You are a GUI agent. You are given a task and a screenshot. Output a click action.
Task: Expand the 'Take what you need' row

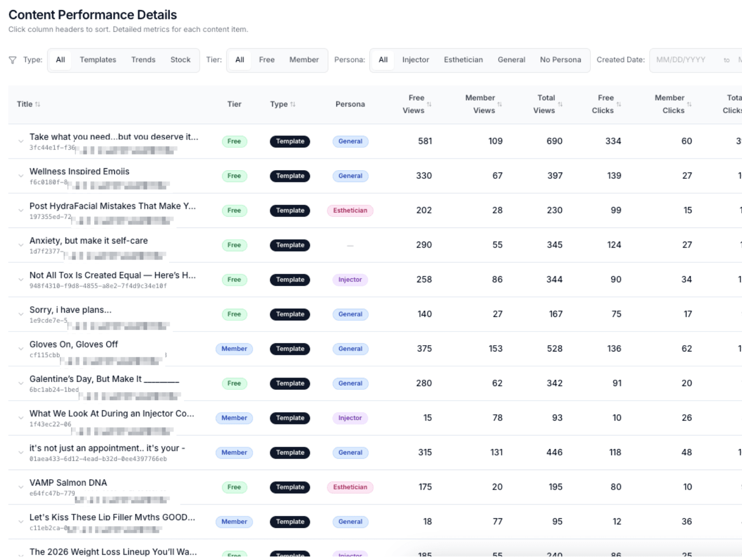21,141
